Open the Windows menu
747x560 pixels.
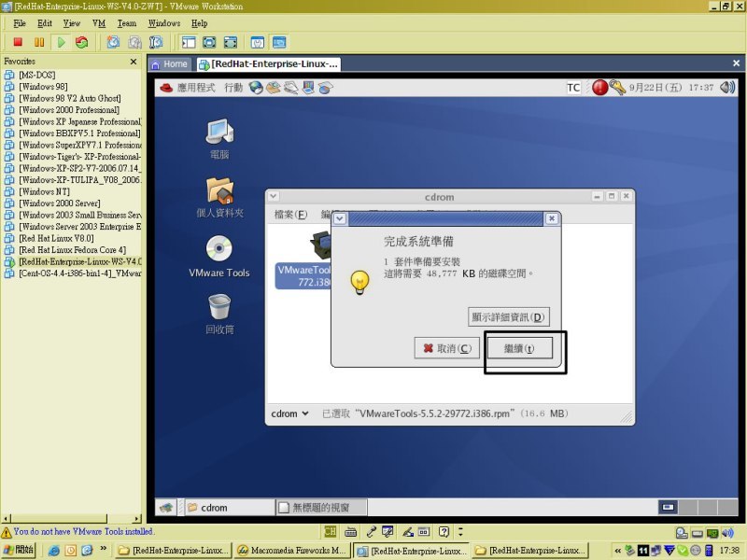[164, 23]
